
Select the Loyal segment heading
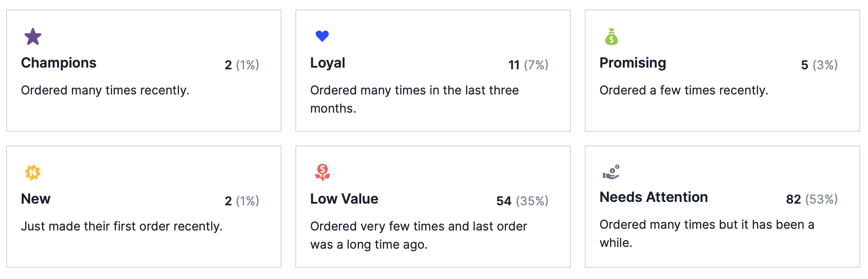click(x=327, y=63)
